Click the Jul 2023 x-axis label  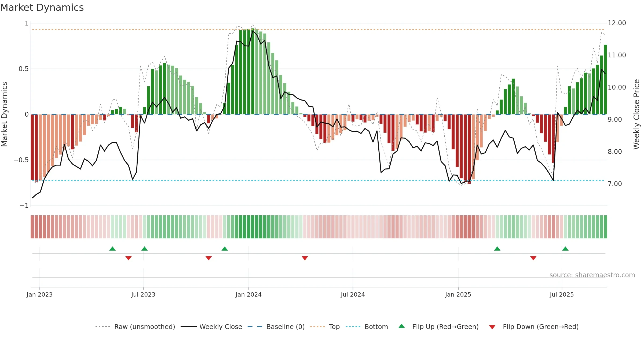pyautogui.click(x=143, y=294)
